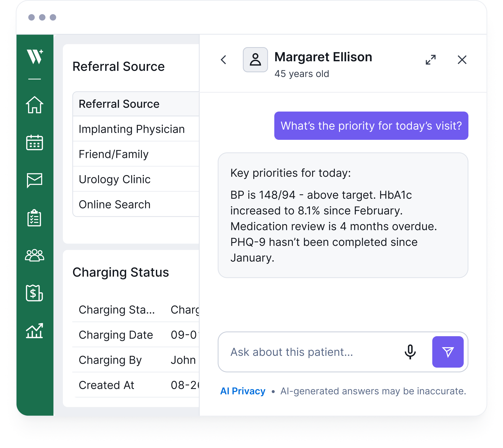Open the clipboard checklist icon
503x448 pixels.
[x=34, y=218]
